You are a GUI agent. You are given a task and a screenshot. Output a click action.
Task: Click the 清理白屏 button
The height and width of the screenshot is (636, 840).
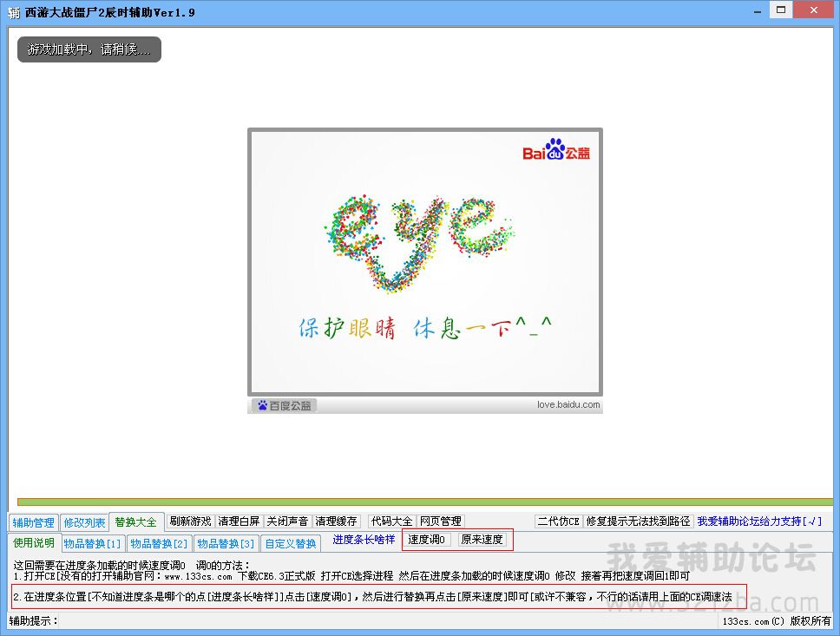[x=239, y=521]
